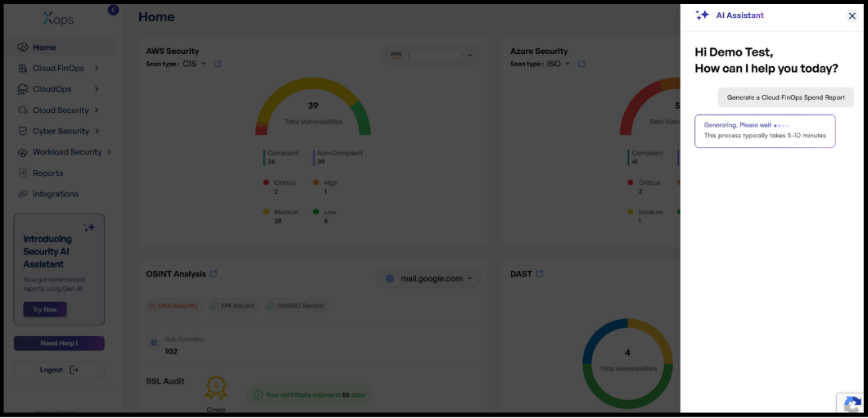Click the Xops logo
Viewport: 868px width, 418px height.
[58, 18]
